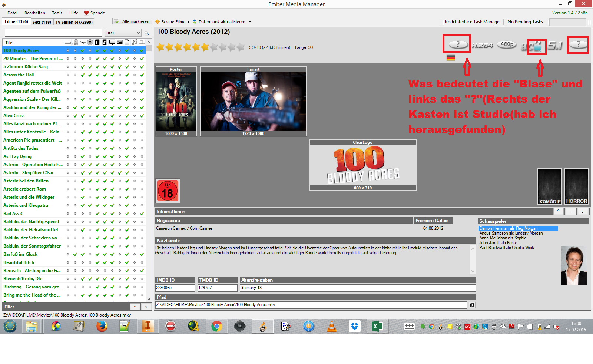
Task: Click the No Pending Tasks button
Action: point(525,22)
